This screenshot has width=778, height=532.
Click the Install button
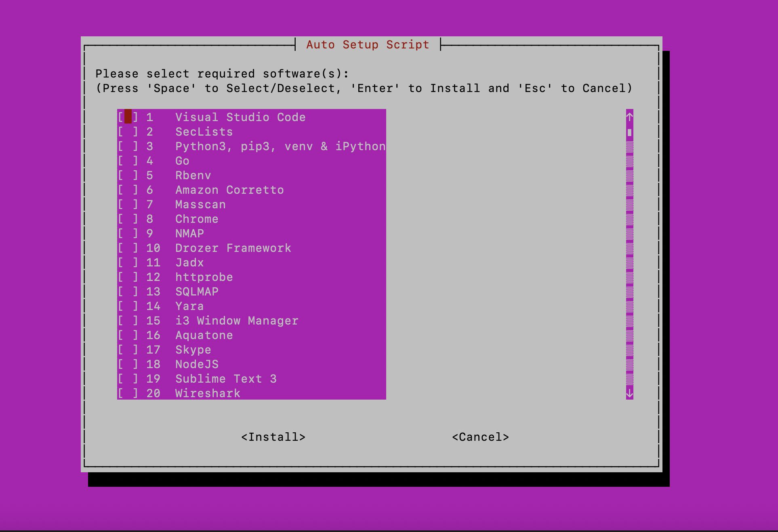tap(273, 437)
